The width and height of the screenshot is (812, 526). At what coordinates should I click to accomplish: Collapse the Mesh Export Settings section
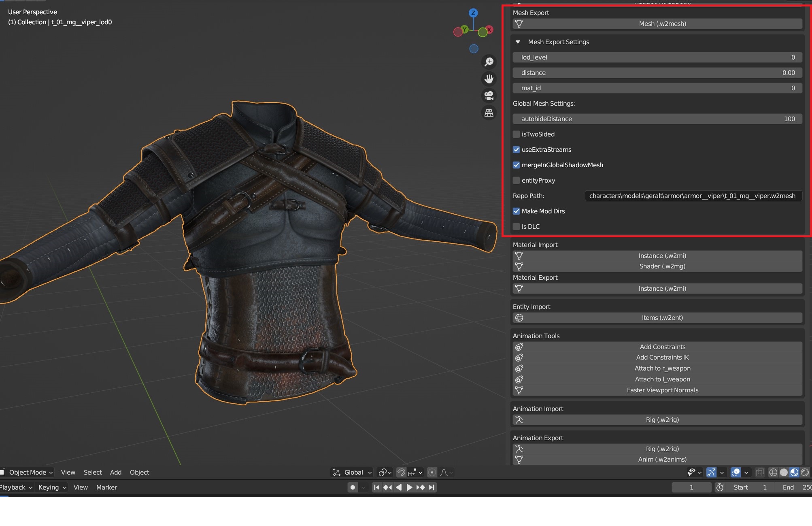(x=518, y=42)
